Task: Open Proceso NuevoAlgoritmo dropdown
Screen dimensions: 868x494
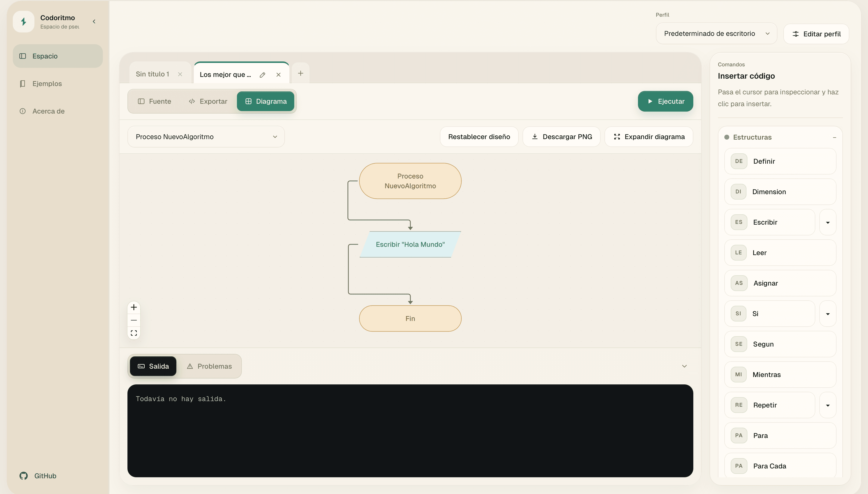Action: coord(206,137)
